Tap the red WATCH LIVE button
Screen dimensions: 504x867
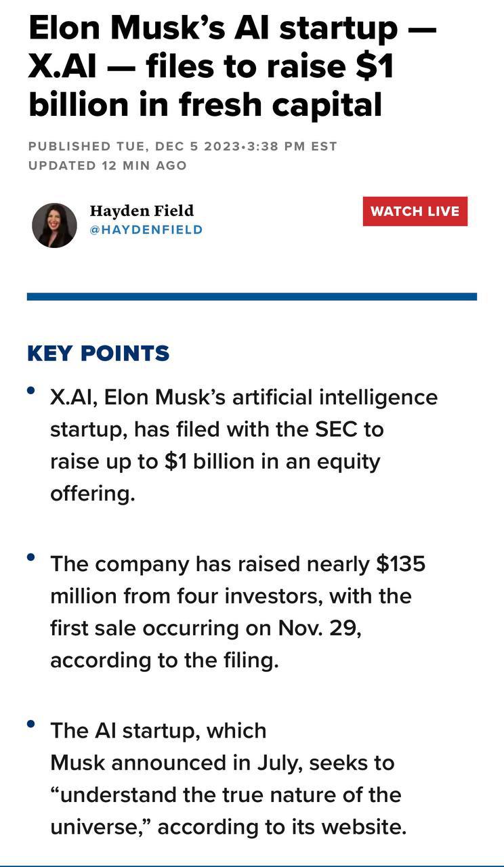point(415,211)
